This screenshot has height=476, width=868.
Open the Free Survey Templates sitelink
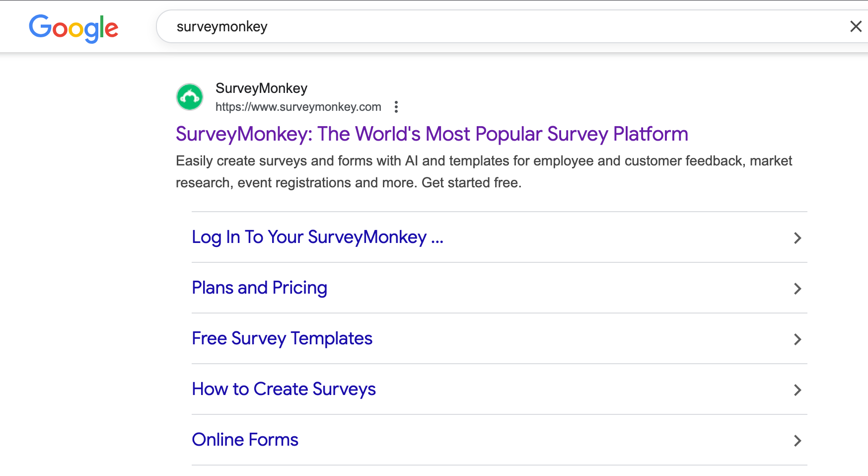pos(282,338)
